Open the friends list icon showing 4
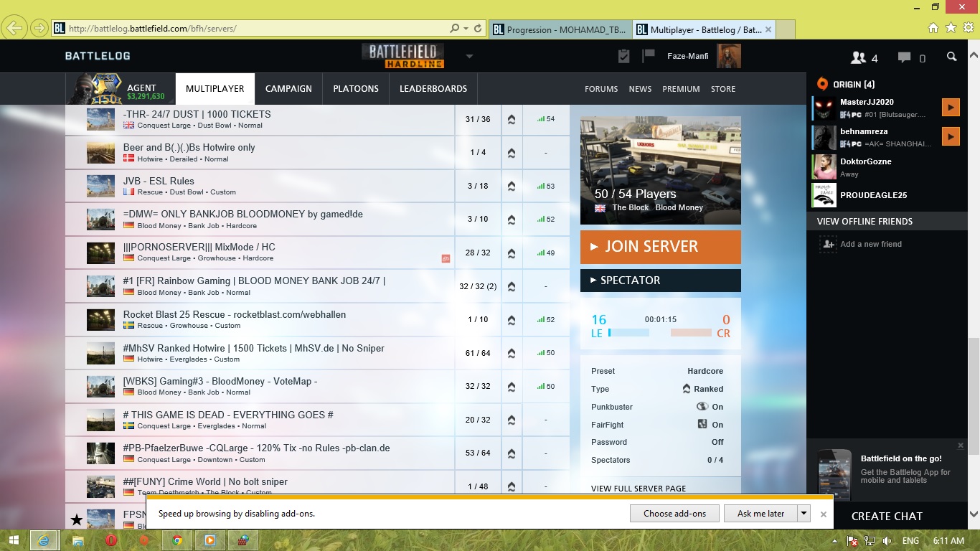The image size is (980, 551). pyautogui.click(x=864, y=57)
